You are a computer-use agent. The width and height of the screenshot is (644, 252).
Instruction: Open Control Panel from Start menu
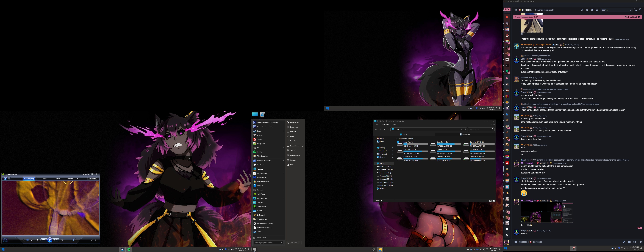[295, 155]
